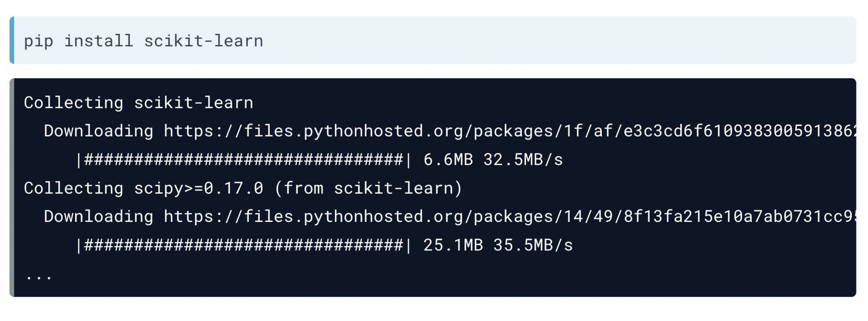Click the word "install" in the command block
868x321 pixels.
99,41
